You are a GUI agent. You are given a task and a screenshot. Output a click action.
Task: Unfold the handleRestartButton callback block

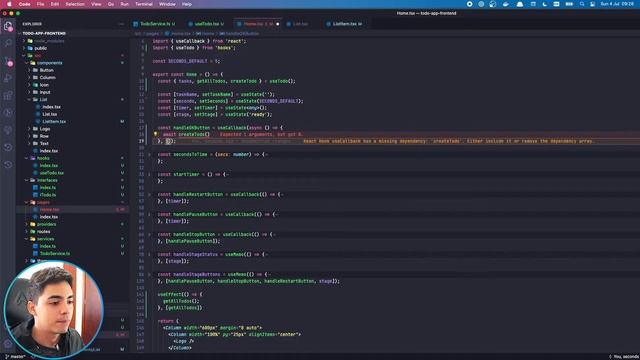point(149,195)
